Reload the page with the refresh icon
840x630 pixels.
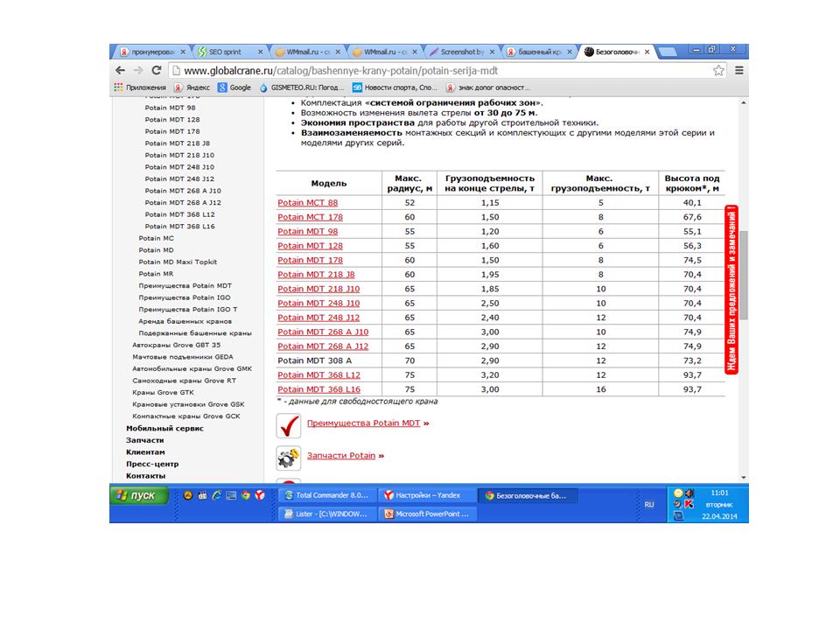coord(157,70)
